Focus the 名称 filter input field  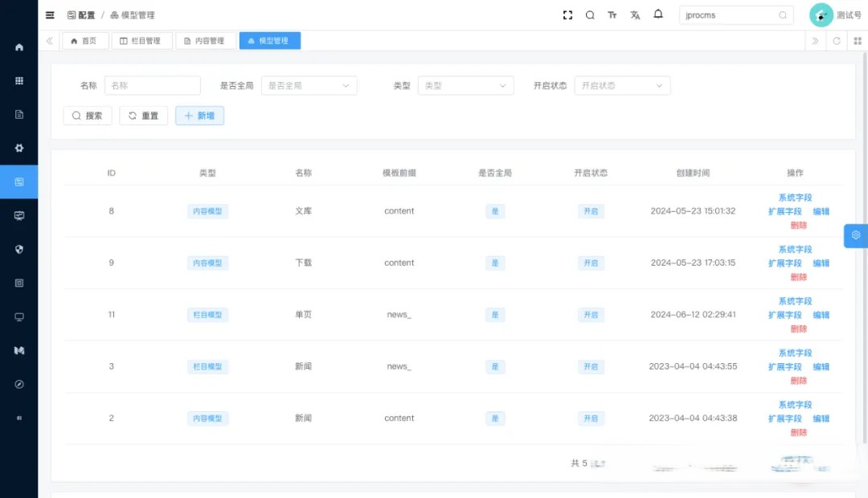[152, 86]
